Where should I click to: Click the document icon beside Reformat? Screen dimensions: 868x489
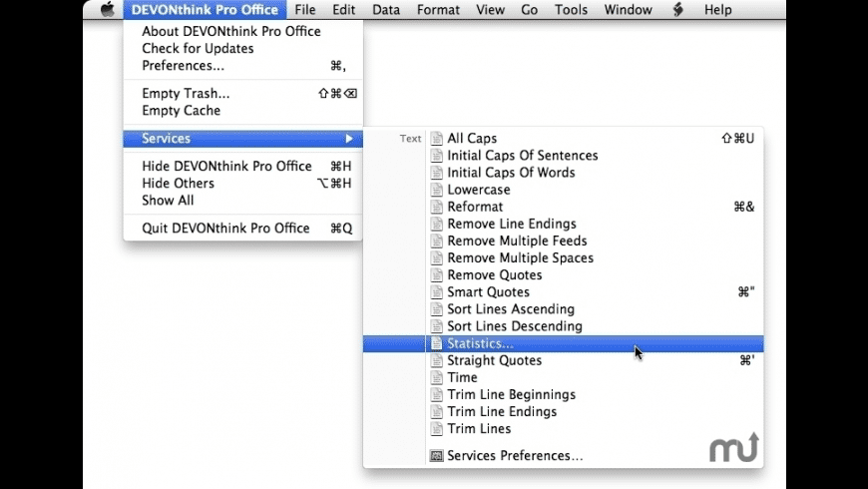tap(436, 207)
